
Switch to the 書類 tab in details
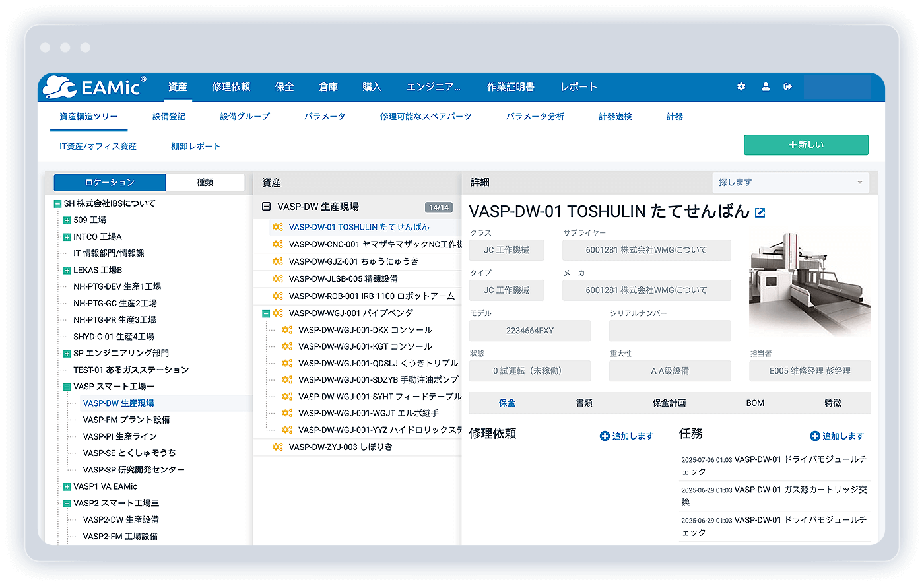tap(584, 403)
